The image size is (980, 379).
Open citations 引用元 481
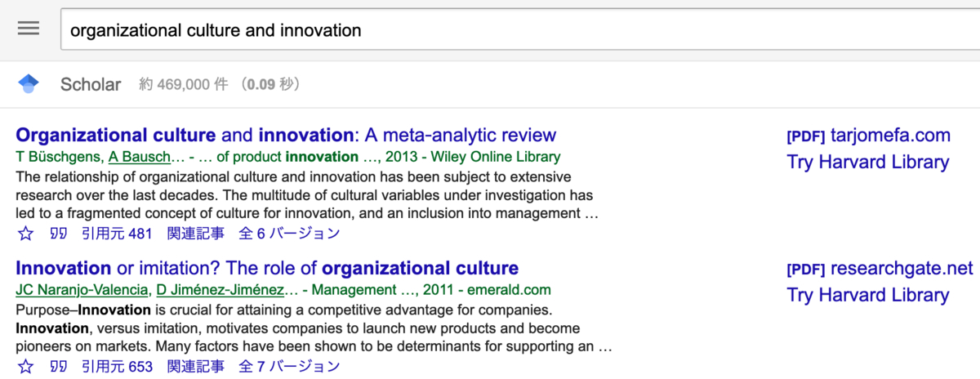click(117, 234)
